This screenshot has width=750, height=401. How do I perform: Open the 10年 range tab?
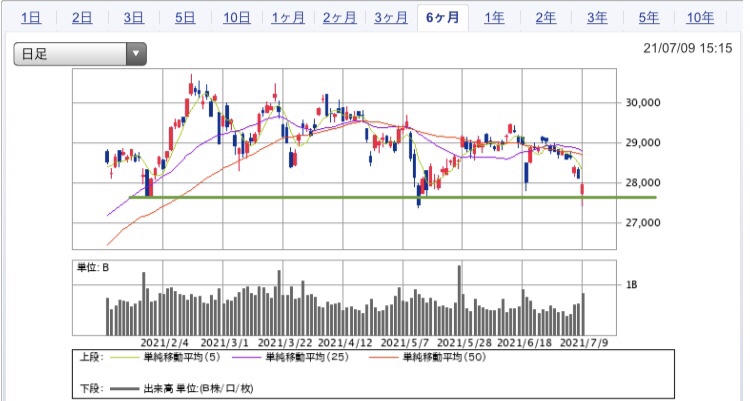tap(700, 18)
